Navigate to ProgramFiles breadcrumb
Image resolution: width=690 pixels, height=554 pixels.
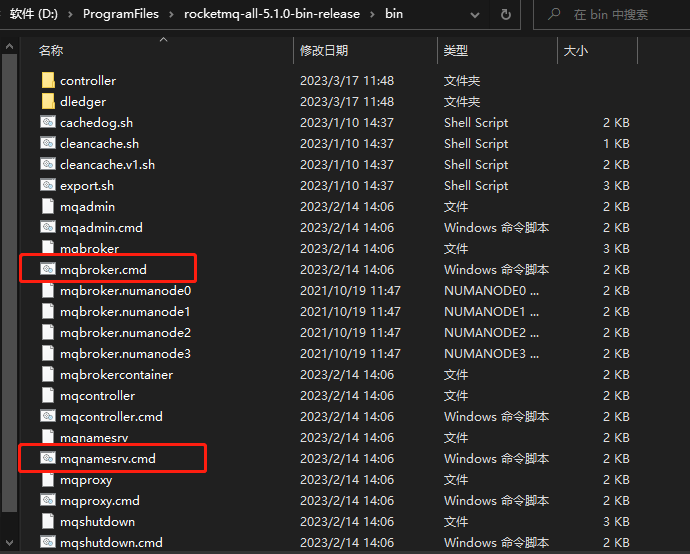[121, 14]
